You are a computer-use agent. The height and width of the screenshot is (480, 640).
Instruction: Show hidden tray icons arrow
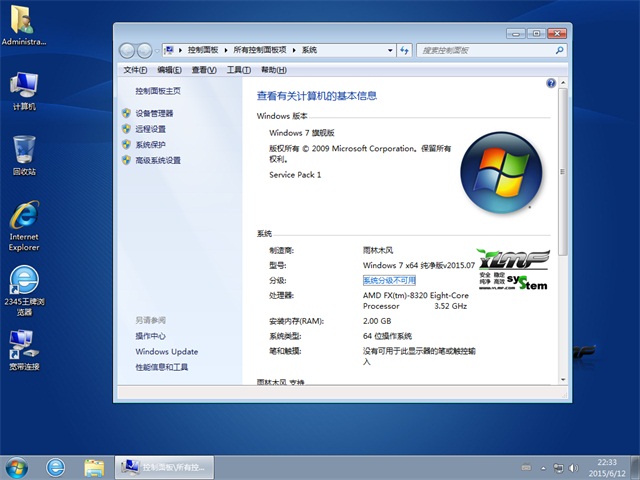pyautogui.click(x=543, y=468)
